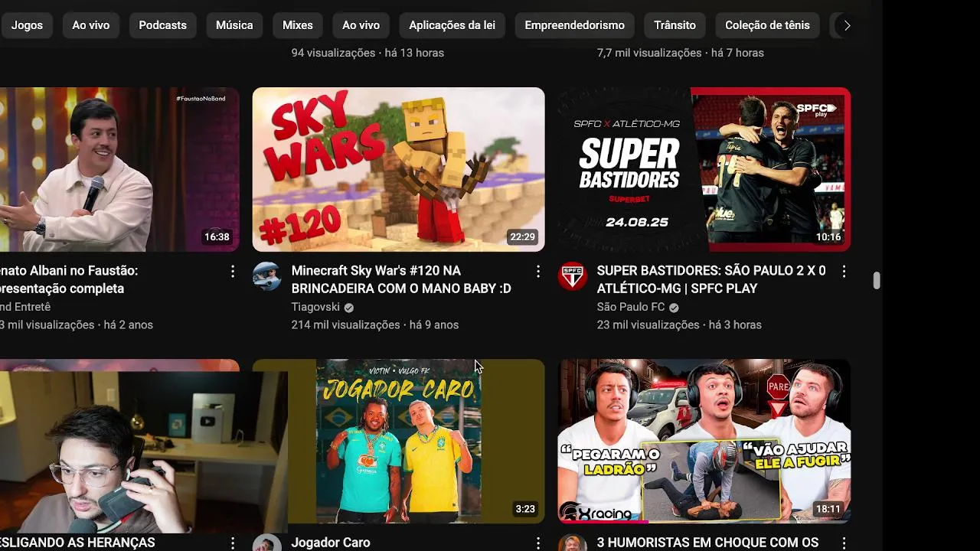This screenshot has width=980, height=551.
Task: Select the Mixes chip
Action: [298, 25]
